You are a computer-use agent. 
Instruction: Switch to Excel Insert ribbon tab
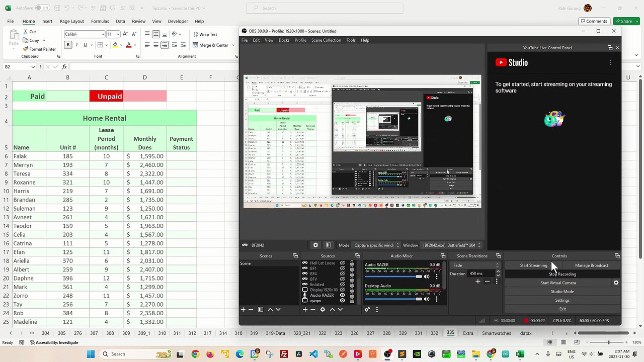[x=47, y=21]
